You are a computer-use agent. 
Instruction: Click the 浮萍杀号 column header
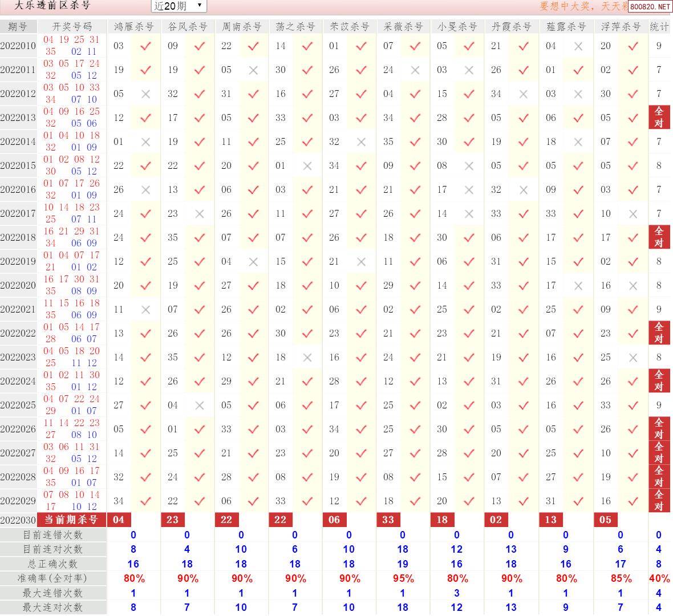point(621,27)
